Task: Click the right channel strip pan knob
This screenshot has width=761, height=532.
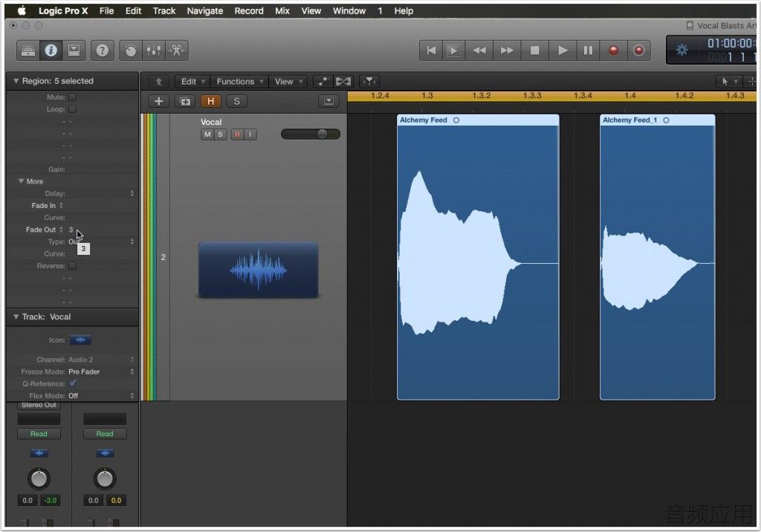Action: point(104,479)
